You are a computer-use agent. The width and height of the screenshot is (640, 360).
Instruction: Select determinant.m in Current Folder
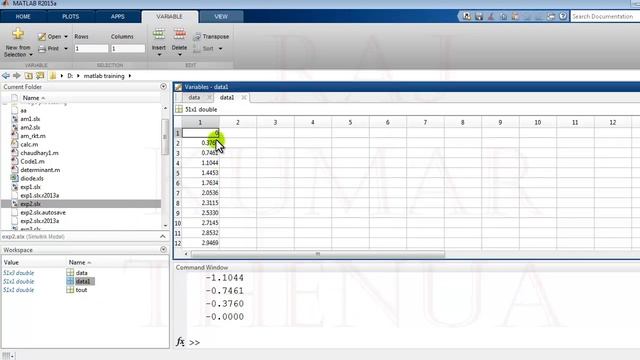click(x=40, y=170)
